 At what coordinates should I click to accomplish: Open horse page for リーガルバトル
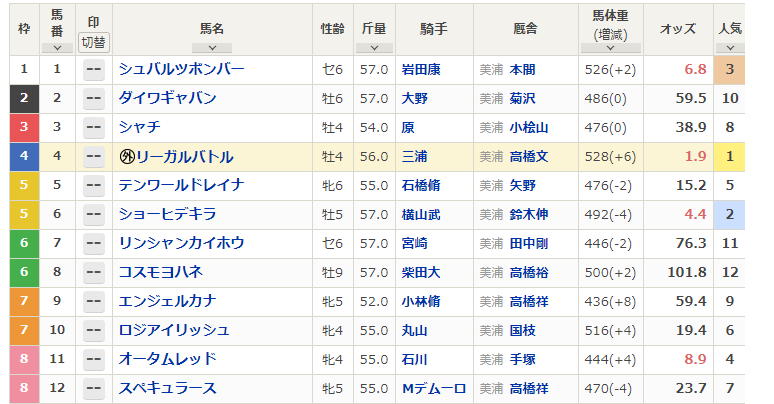[x=185, y=157]
